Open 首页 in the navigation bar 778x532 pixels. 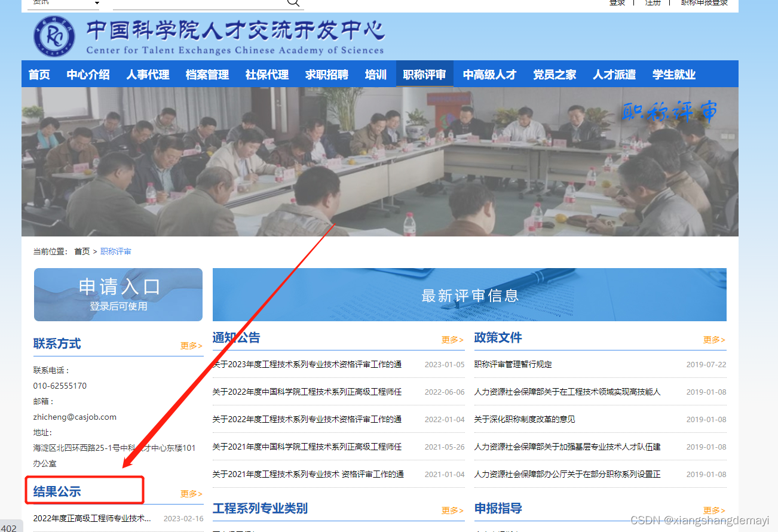click(39, 75)
